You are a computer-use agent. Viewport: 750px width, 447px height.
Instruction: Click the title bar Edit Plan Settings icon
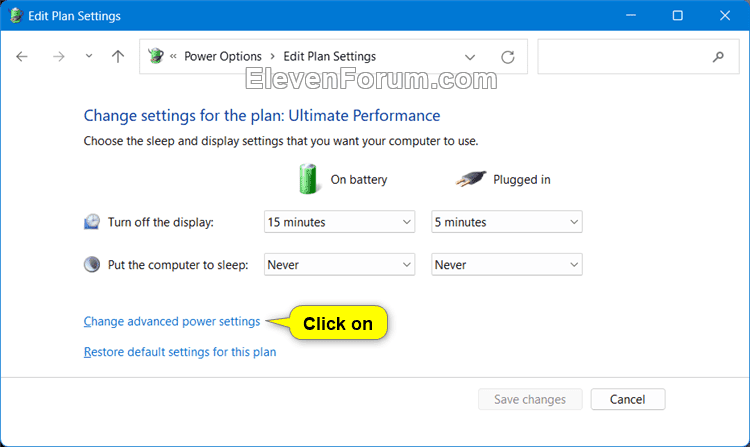(16, 15)
